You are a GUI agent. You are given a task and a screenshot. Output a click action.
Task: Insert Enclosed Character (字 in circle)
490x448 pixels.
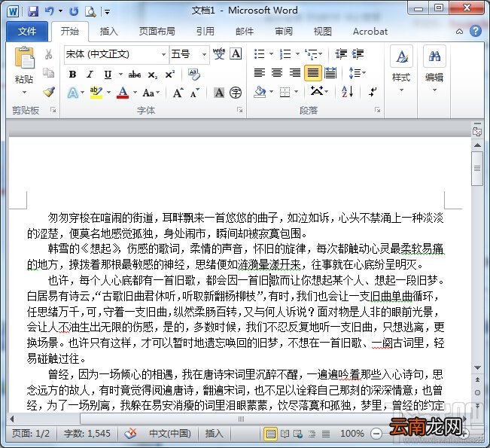click(x=236, y=93)
